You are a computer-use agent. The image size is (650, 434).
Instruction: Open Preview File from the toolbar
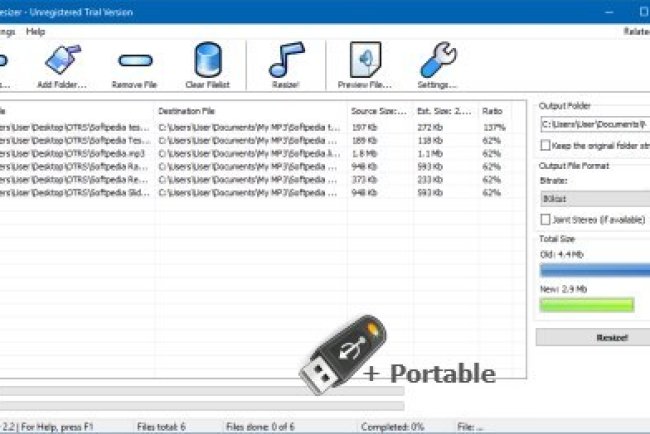(x=364, y=64)
